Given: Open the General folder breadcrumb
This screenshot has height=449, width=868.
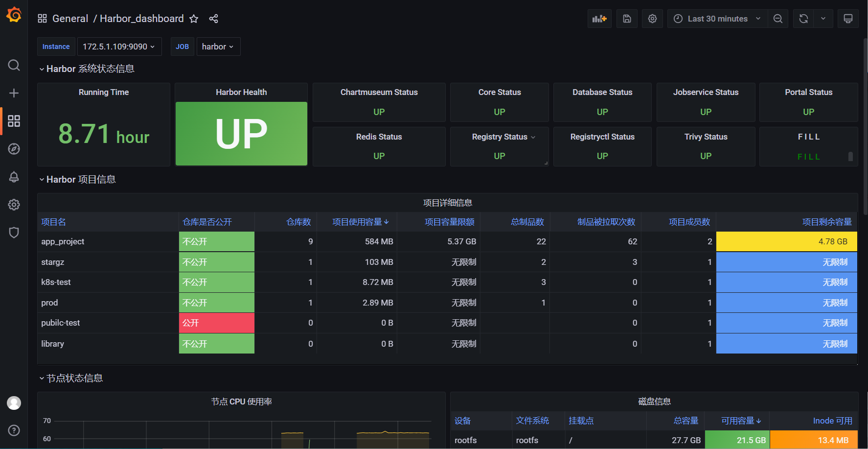Looking at the screenshot, I should [x=70, y=19].
